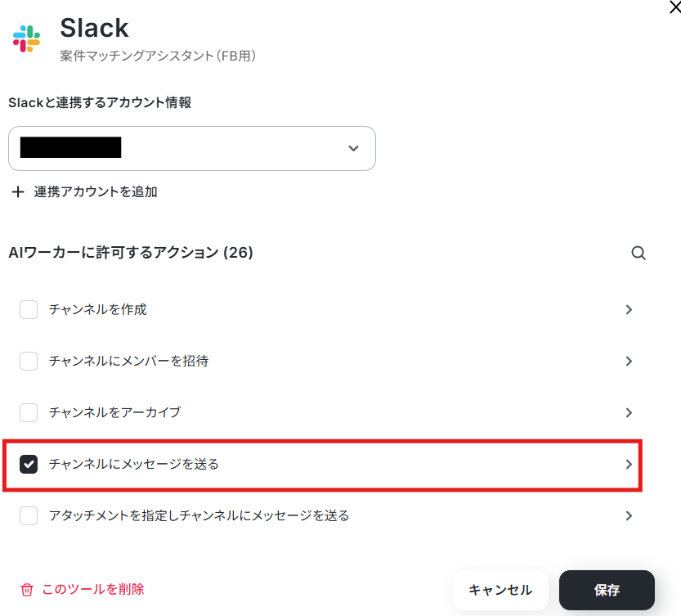
Task: Close the panel with the X icon
Action: 674,7
